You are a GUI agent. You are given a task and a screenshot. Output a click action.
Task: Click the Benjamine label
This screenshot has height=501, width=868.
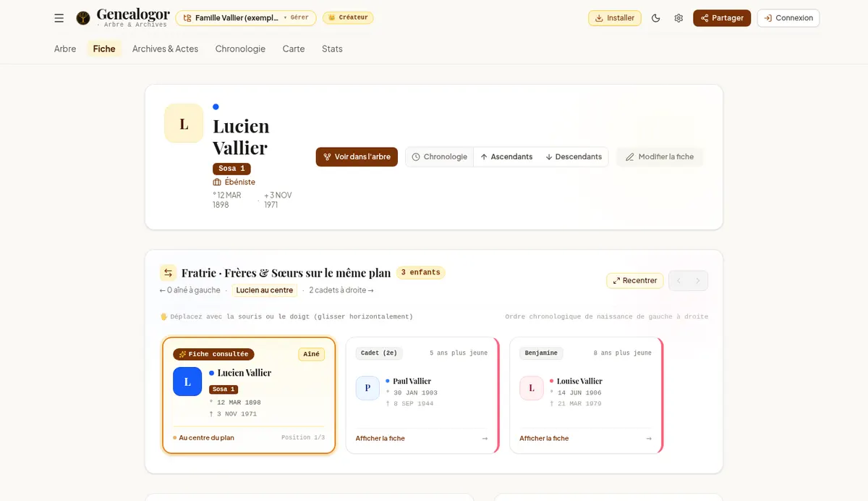click(541, 353)
